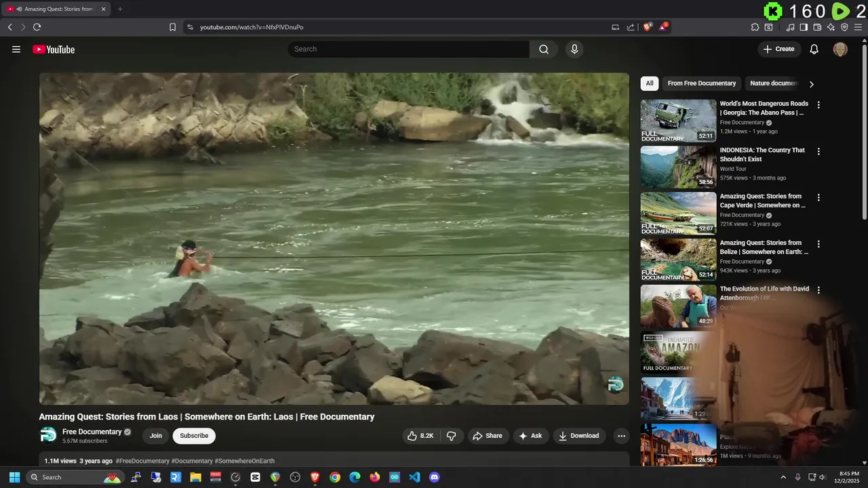This screenshot has width=868, height=488.
Task: Open more actions menu below video
Action: pos(620,436)
